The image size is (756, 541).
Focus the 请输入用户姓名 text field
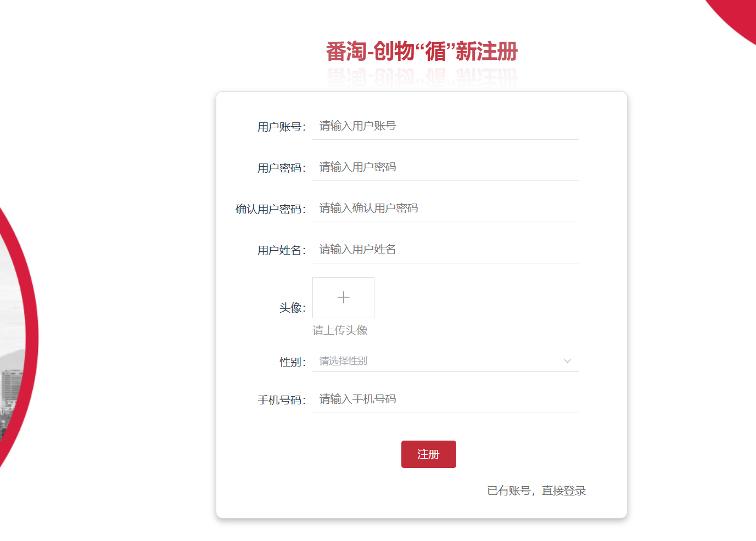(x=445, y=250)
